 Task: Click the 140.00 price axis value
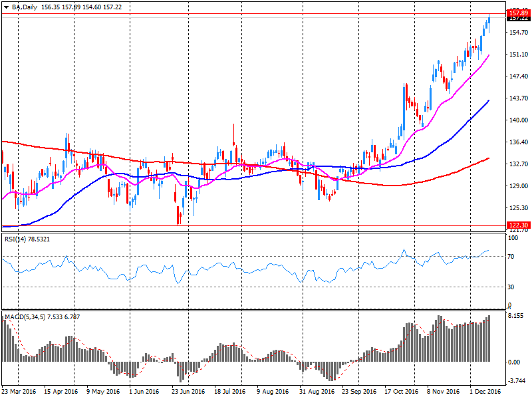[519, 120]
